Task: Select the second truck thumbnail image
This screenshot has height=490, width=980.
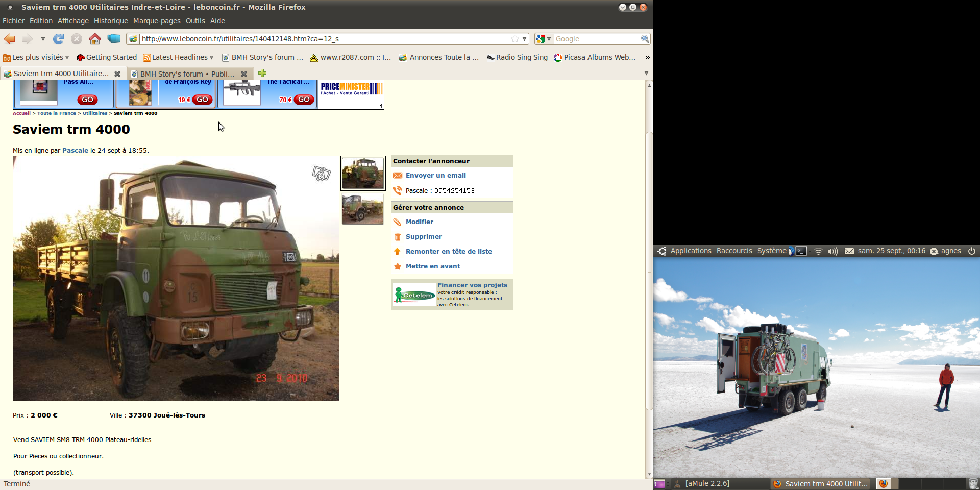Action: 362,209
